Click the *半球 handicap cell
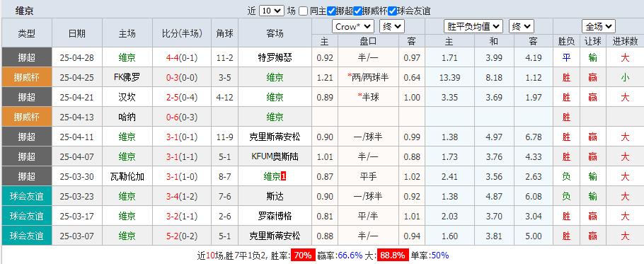This screenshot has height=264, width=644. tap(368, 97)
